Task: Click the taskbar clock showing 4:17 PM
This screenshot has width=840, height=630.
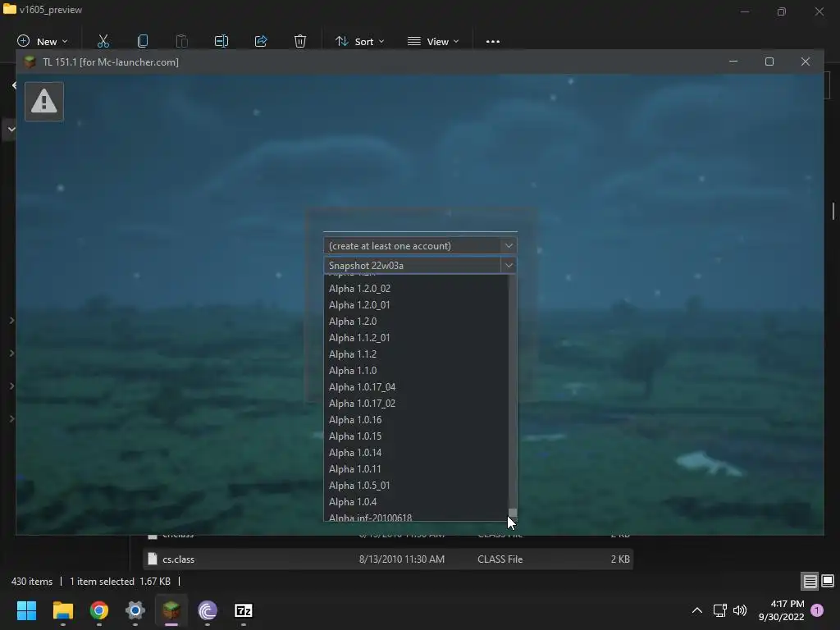Action: (x=781, y=610)
